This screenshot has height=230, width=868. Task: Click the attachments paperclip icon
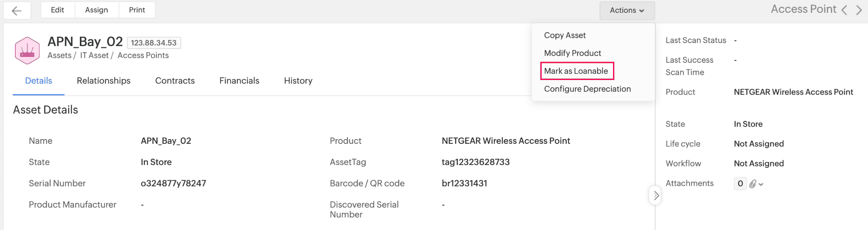coord(752,184)
